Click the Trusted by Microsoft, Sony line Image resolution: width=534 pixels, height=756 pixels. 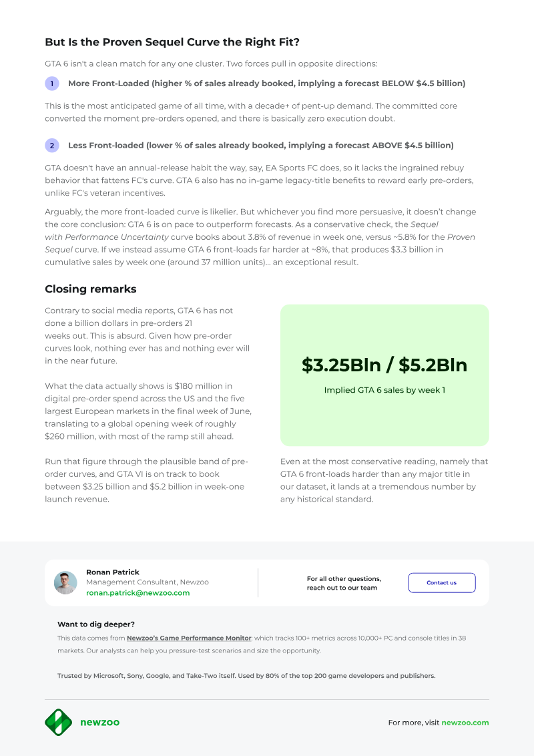point(246,676)
